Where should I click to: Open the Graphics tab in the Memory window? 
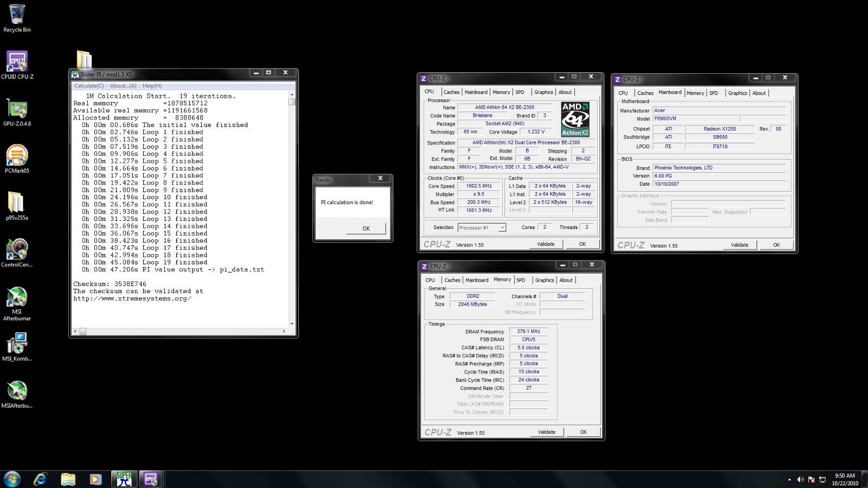pyautogui.click(x=545, y=280)
